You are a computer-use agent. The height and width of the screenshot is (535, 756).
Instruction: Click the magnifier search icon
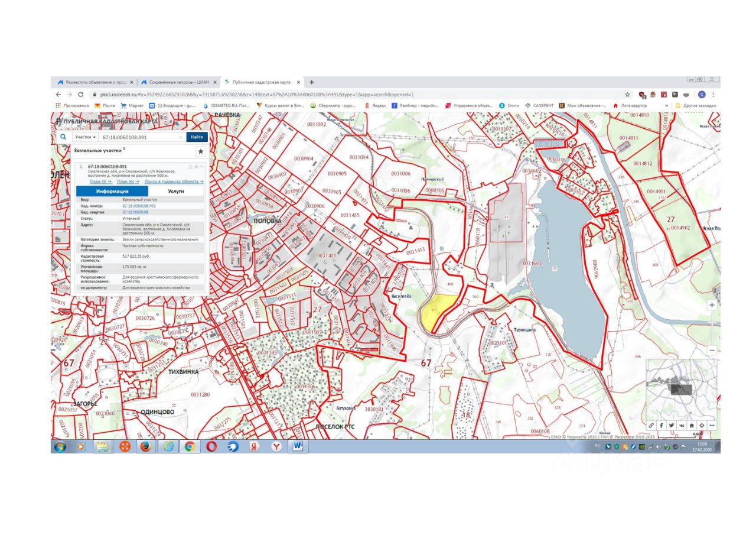point(63,137)
